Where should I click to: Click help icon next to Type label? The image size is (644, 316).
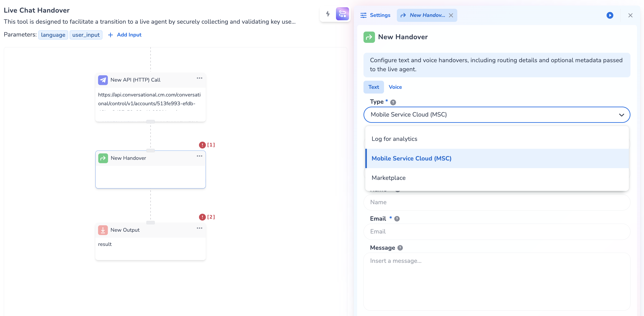coord(393,102)
